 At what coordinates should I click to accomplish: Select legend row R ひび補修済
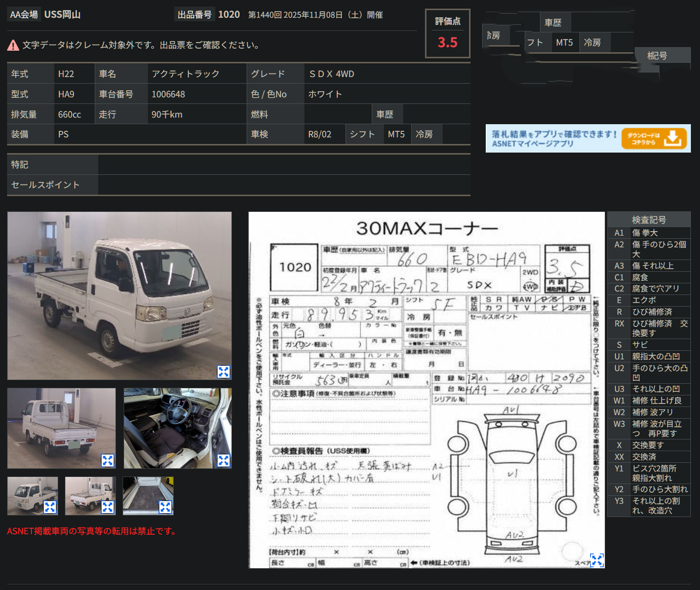649,312
